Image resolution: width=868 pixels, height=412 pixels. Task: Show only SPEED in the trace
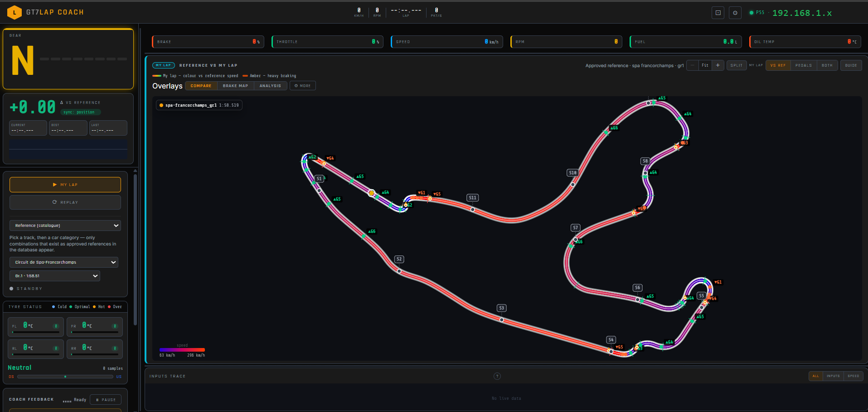pyautogui.click(x=853, y=376)
